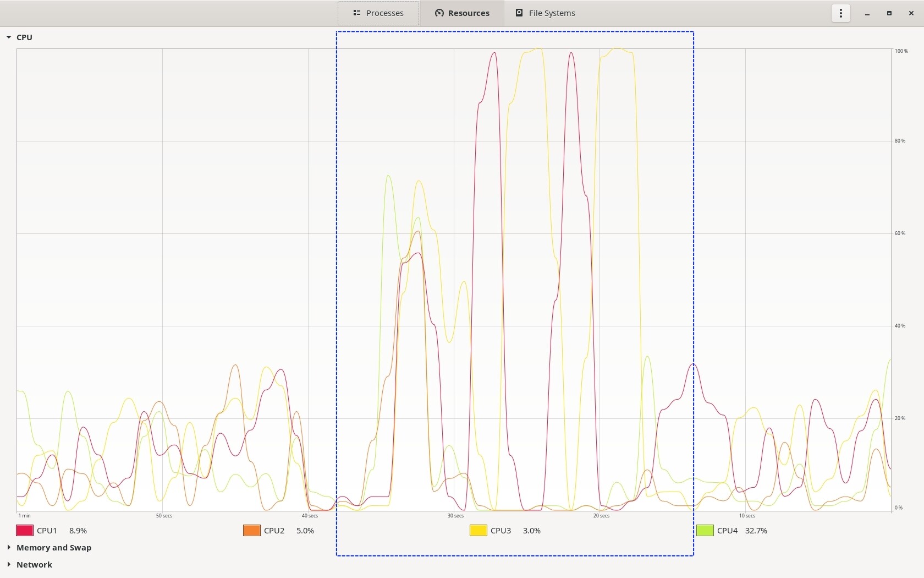The width and height of the screenshot is (924, 578).
Task: Click the 100 % y-axis label
Action: click(901, 51)
